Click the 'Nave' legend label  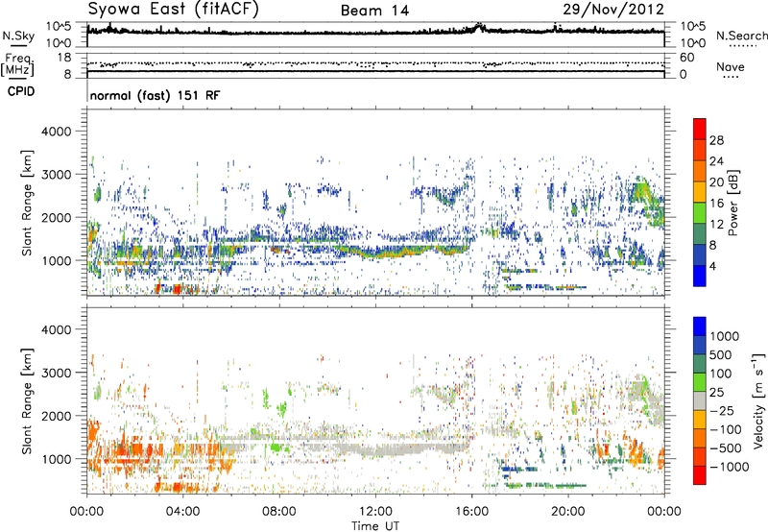tap(731, 66)
